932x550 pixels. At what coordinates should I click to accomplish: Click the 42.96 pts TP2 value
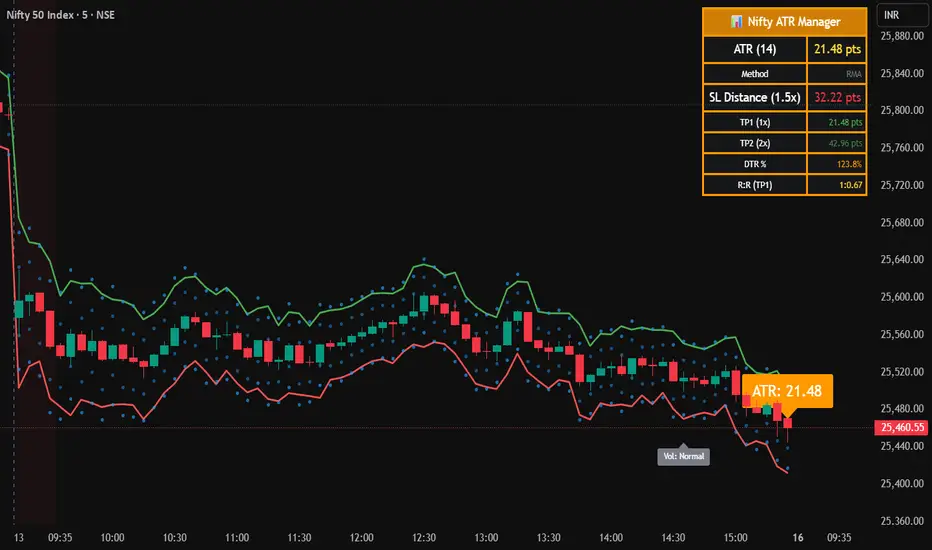click(845, 143)
